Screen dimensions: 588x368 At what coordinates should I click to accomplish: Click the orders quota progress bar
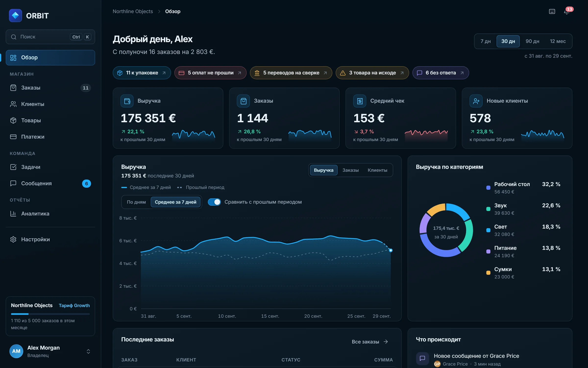click(x=50, y=314)
